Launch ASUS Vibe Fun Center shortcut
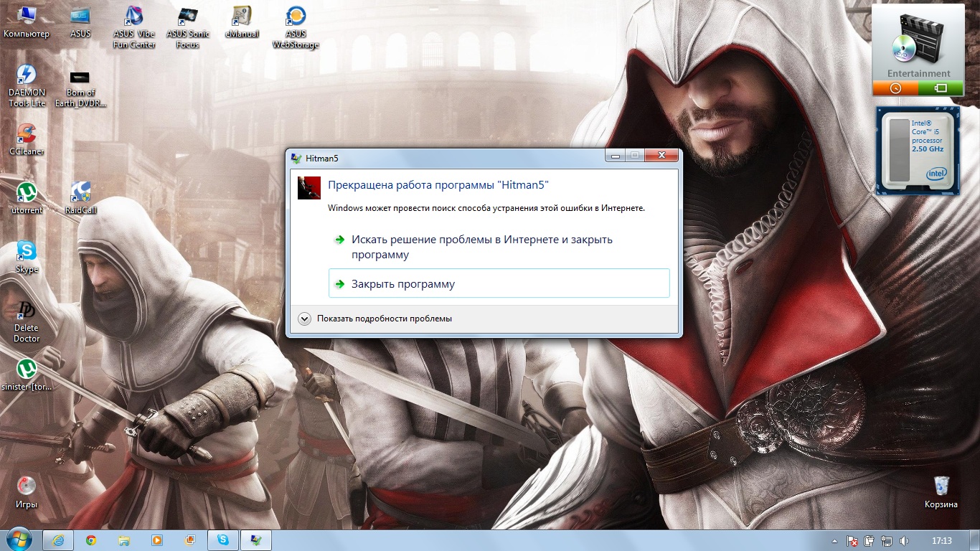The height and width of the screenshot is (551, 980). [x=134, y=27]
